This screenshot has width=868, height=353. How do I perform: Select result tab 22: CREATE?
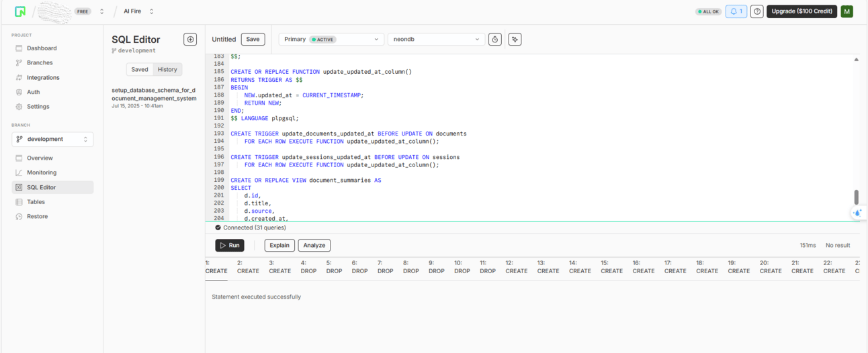click(834, 267)
